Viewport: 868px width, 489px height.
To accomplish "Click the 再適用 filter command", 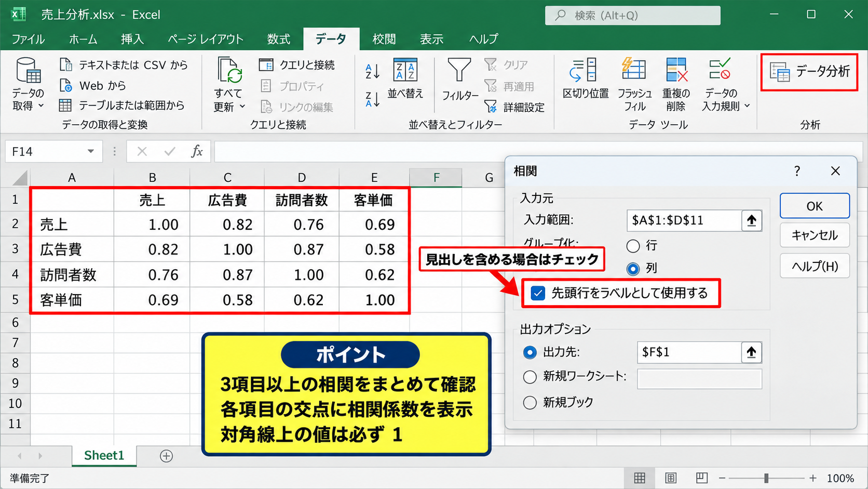I will coord(509,86).
